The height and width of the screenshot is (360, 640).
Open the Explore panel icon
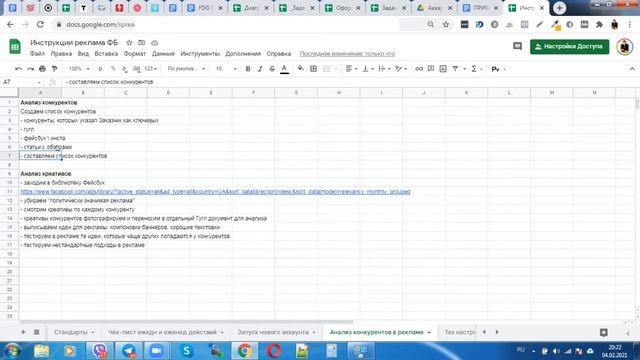pyautogui.click(x=604, y=333)
